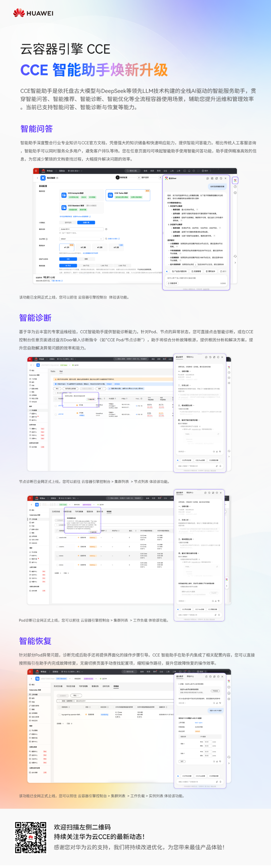Image resolution: width=271 pixels, height=868 pixels.
Task: Click the back arrow beside 购买集群
Action: point(37,178)
